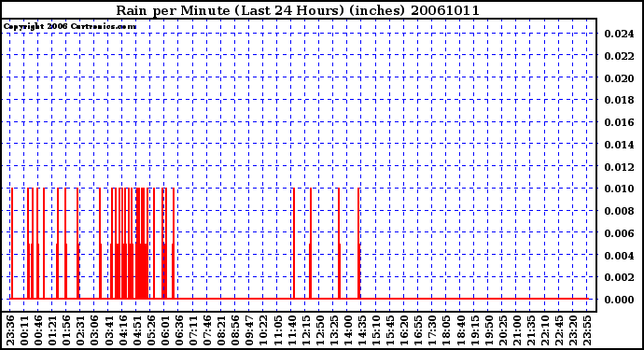Click the 11:40 time label
Image resolution: width=644 pixels, height=350 pixels.
(291, 330)
